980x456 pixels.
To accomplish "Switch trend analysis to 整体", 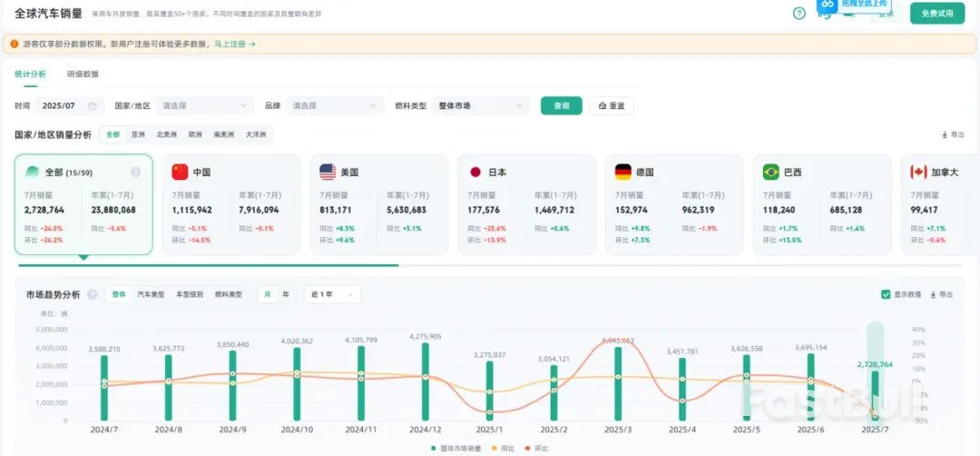I will 119,294.
